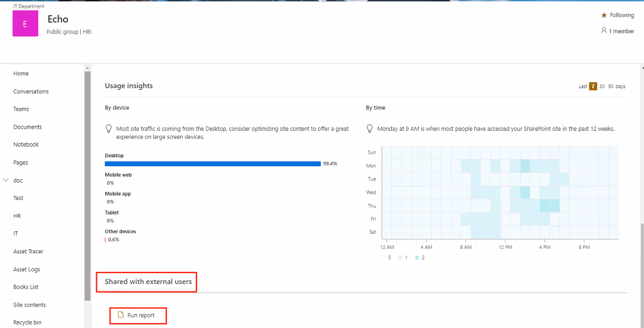The width and height of the screenshot is (644, 328).
Task: Click the 0.6% Other devices value
Action: pyautogui.click(x=114, y=239)
